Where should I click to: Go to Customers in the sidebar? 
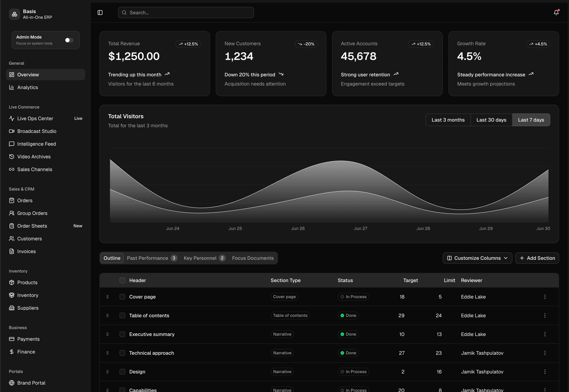pos(45,239)
